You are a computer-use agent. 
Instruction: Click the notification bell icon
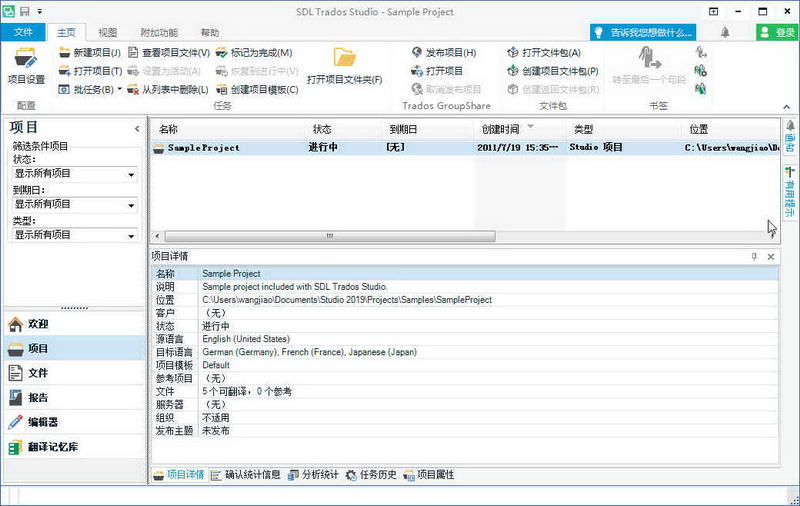(724, 32)
